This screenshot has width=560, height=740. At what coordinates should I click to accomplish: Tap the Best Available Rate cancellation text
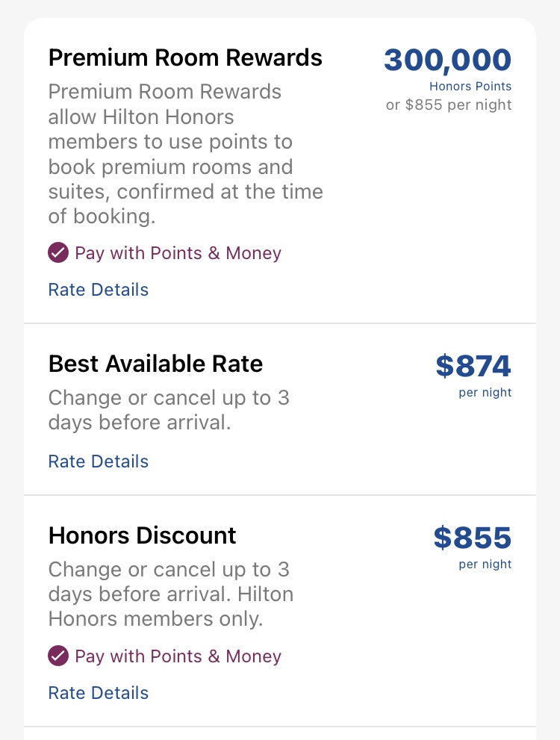pos(168,410)
